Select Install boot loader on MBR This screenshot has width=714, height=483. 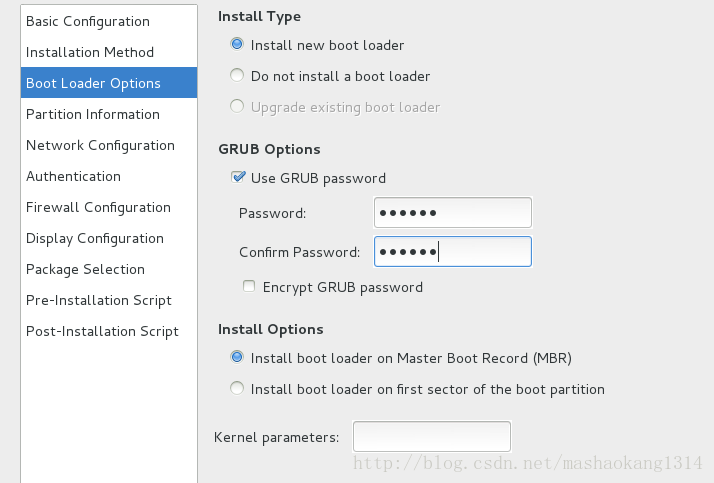coord(237,357)
